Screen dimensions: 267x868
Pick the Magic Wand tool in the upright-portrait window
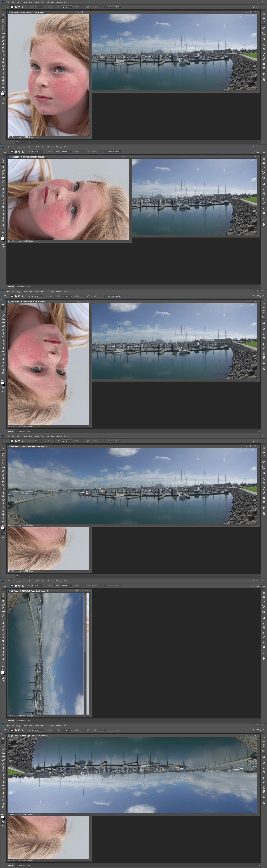[3, 26]
